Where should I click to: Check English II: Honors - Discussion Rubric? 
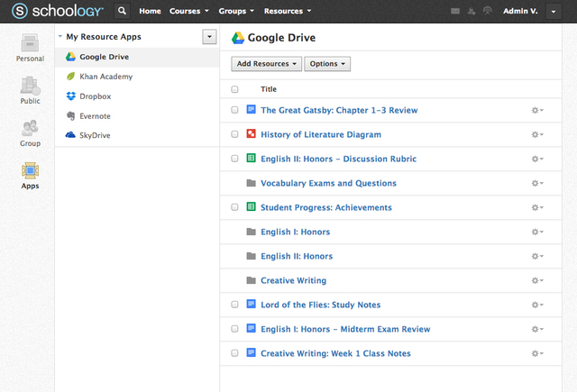(234, 159)
